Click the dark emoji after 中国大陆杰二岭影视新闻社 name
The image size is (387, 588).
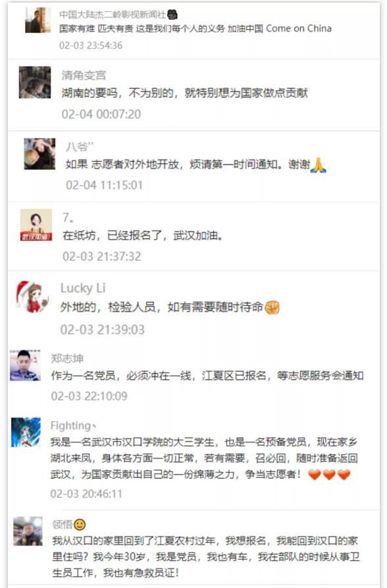172,14
